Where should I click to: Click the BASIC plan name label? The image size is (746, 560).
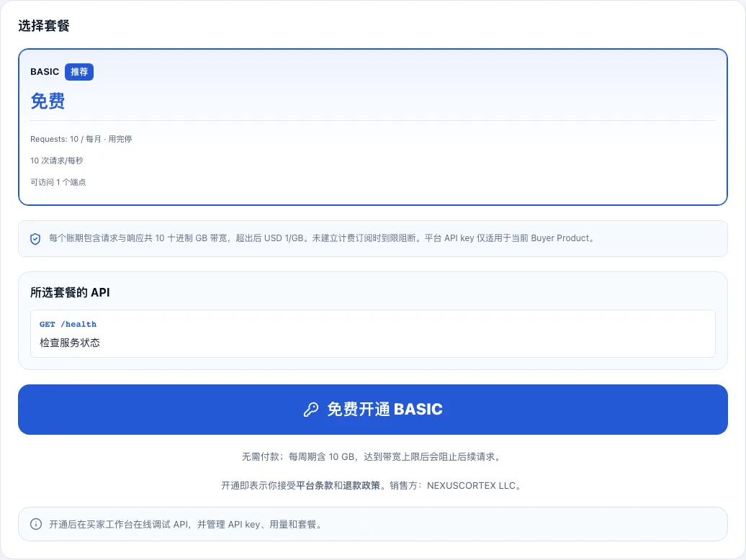pyautogui.click(x=45, y=72)
